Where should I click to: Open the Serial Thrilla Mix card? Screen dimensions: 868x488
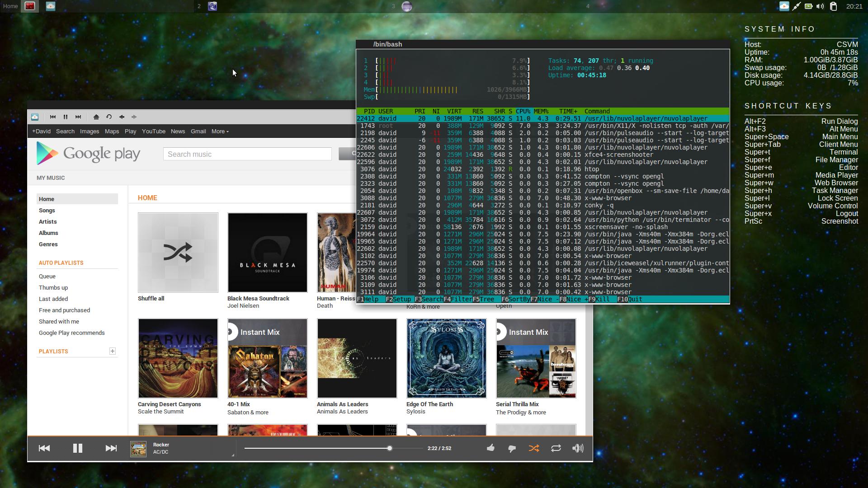point(536,358)
